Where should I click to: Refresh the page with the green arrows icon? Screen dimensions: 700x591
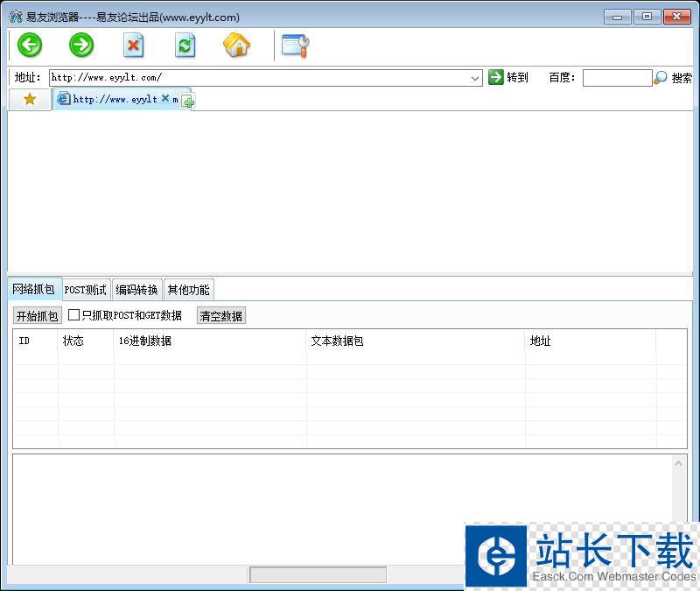click(185, 46)
